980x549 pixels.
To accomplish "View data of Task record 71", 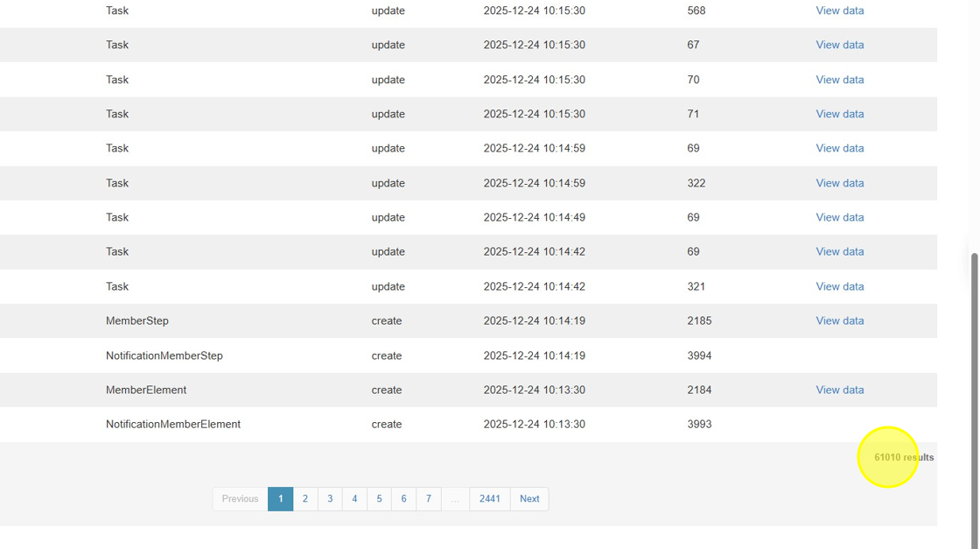I will (x=839, y=114).
